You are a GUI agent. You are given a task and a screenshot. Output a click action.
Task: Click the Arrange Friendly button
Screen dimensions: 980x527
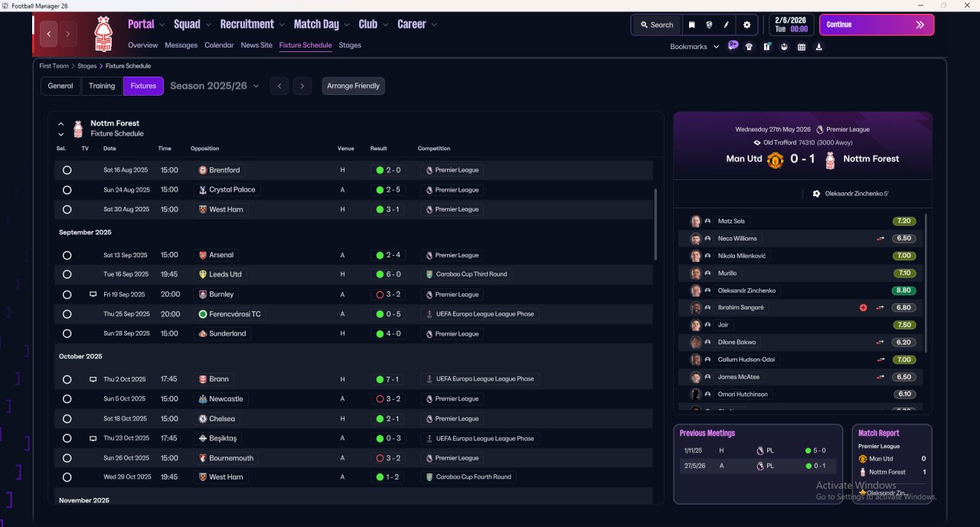click(353, 86)
